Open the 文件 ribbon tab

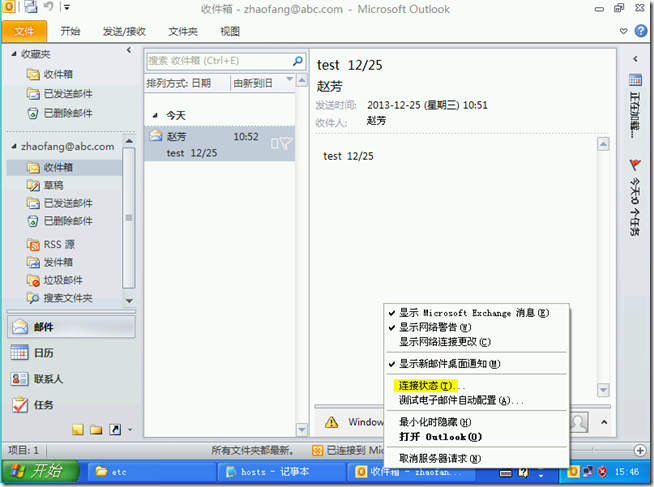24,31
